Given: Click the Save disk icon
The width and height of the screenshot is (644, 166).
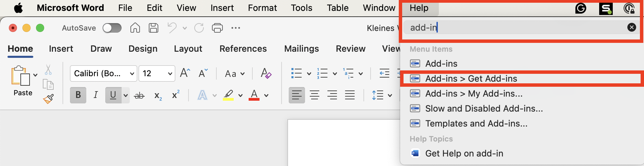Looking at the screenshot, I should point(154,28).
